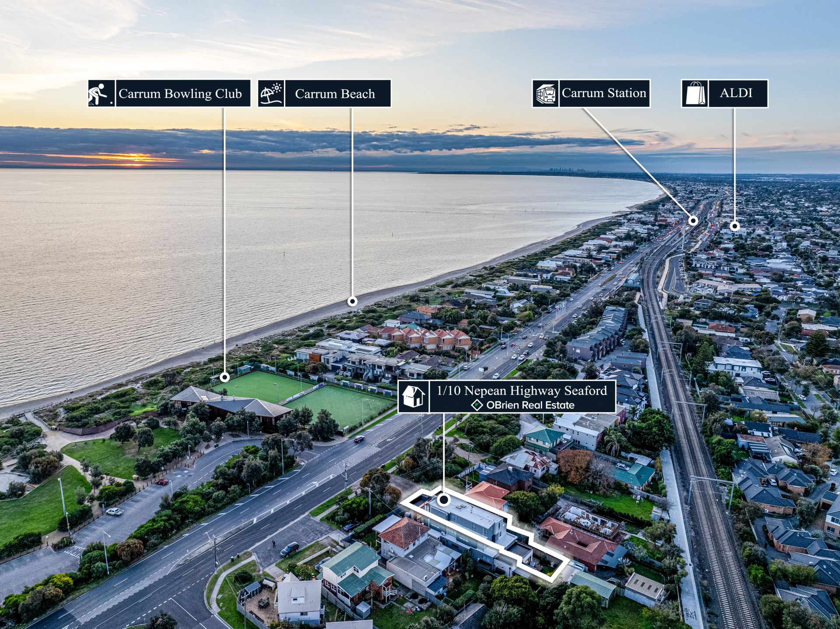Click the 1/10 Nepean Highway Seaford address text
The height and width of the screenshot is (629, 840).
click(522, 391)
